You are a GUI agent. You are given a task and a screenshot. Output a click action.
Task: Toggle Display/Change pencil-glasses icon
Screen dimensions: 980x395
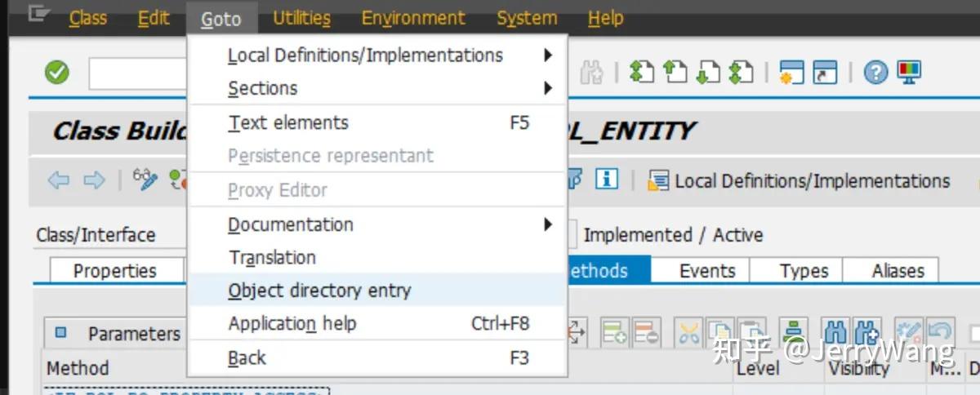[145, 180]
